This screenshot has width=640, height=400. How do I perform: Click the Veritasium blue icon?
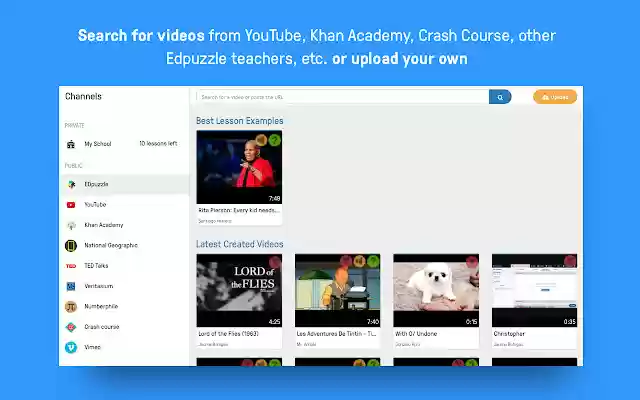tap(71, 287)
